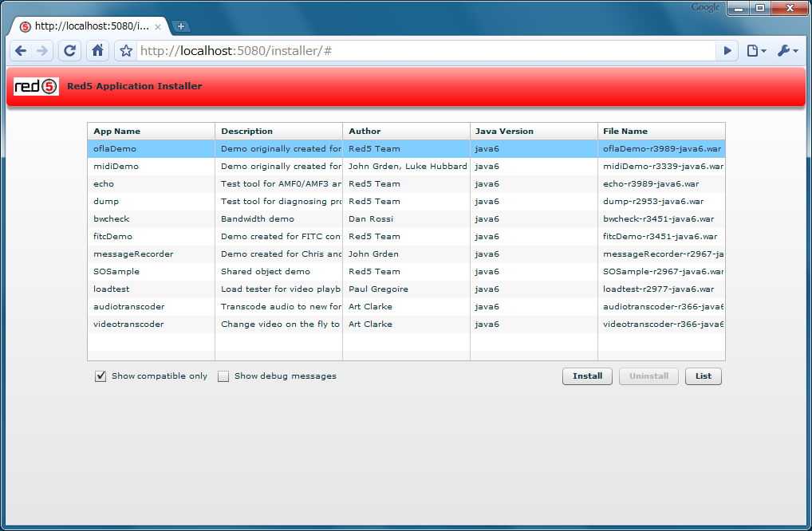Screen dimensions: 812x531
Task: Go to the Home page icon
Action: [x=97, y=51]
